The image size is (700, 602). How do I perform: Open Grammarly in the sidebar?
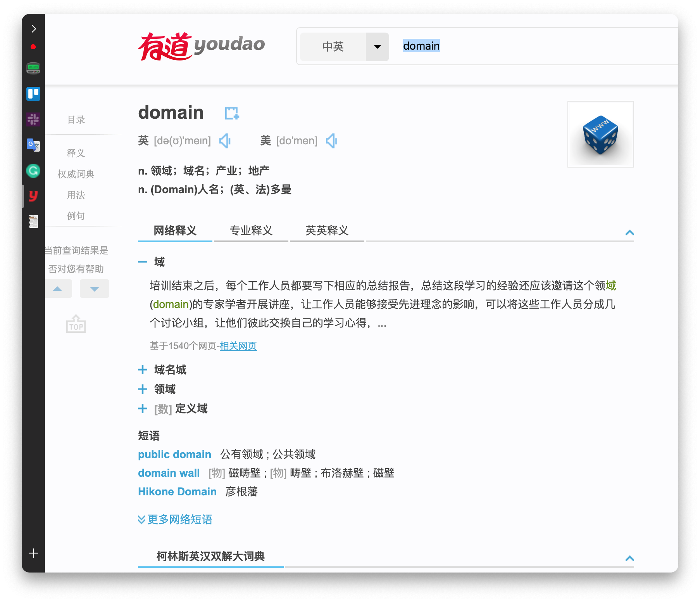[33, 171]
